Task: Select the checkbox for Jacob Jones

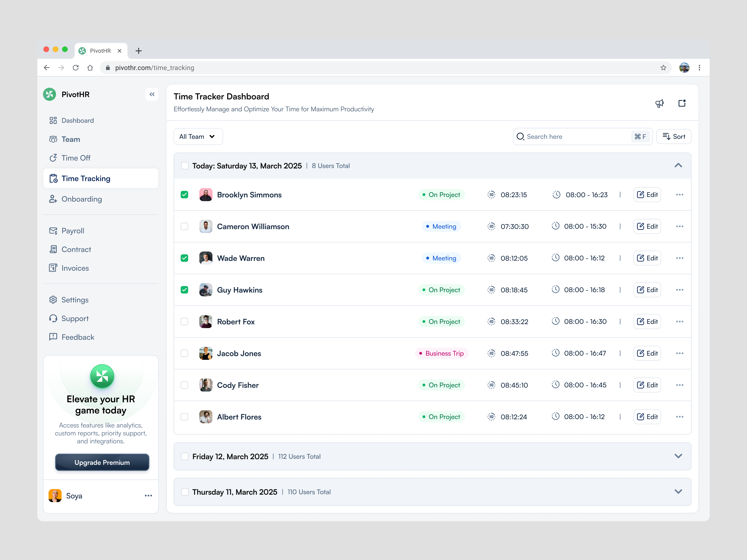Action: (184, 353)
